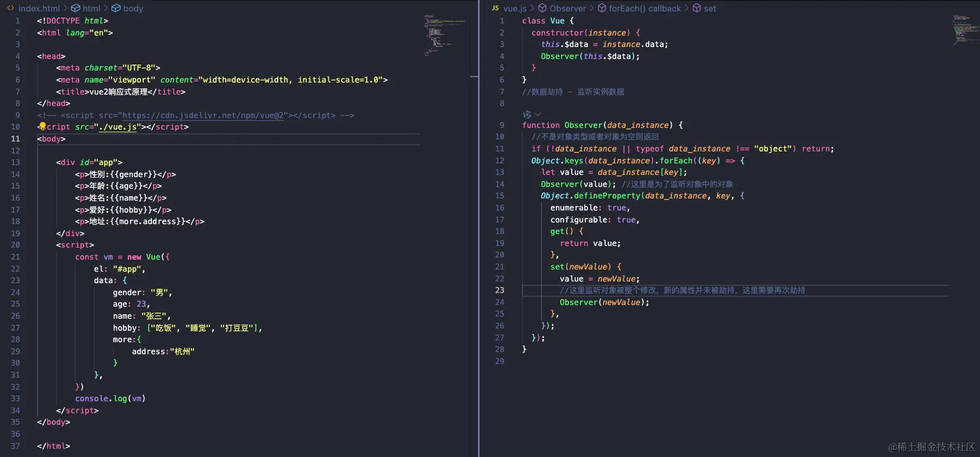This screenshot has height=457, width=980.
Task: Click the html element symbol icon in breadcrumb
Action: coord(75,8)
